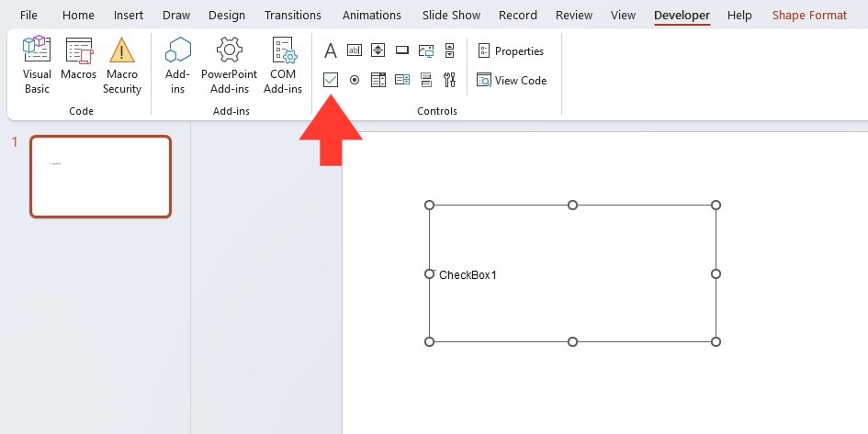Switch to the Transitions tab
This screenshot has height=434, width=868.
[293, 15]
